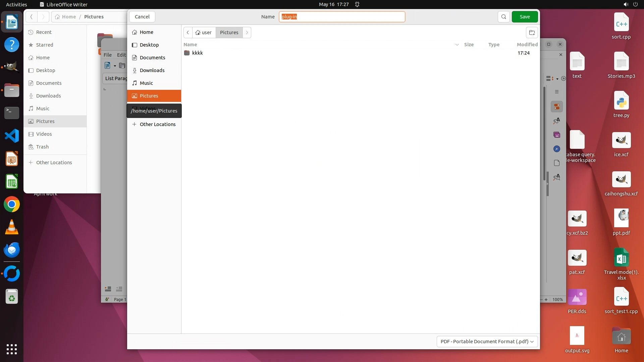Sort files by Modified column
This screenshot has width=644, height=362.
coord(527,45)
